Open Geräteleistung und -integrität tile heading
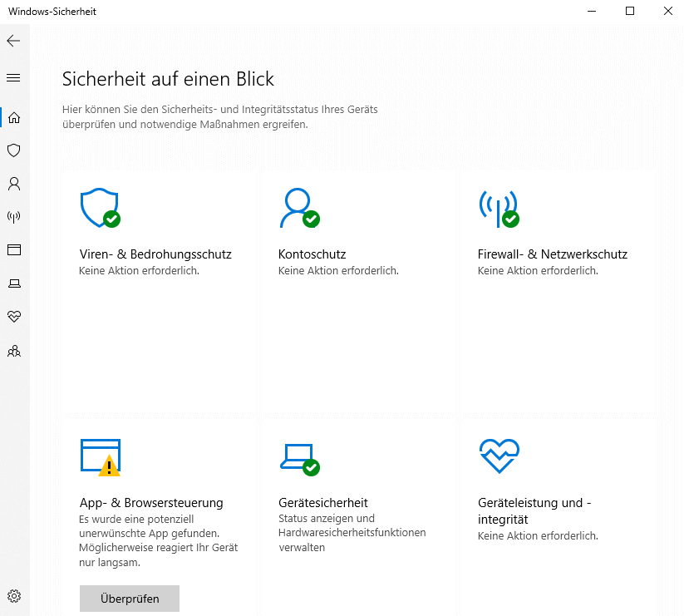 (534, 511)
